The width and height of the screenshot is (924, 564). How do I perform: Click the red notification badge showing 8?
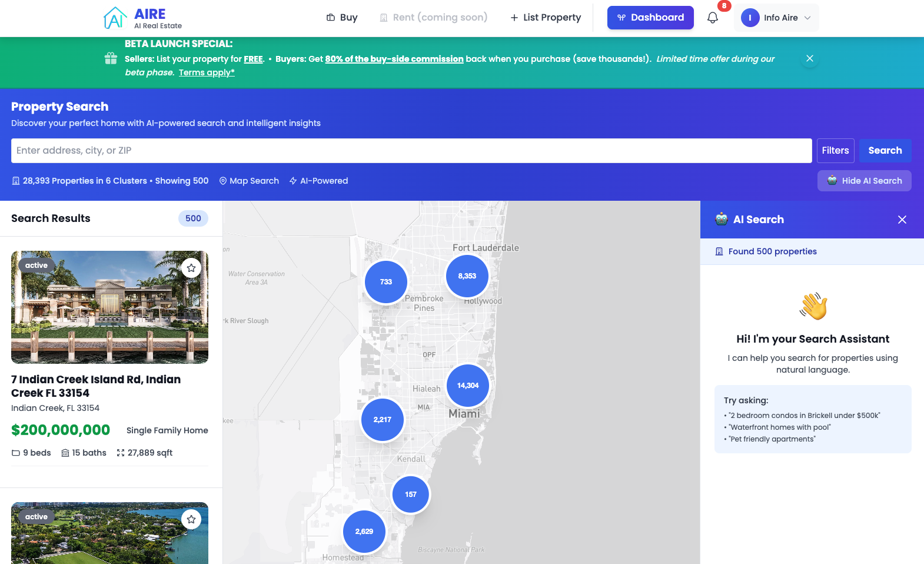724,6
